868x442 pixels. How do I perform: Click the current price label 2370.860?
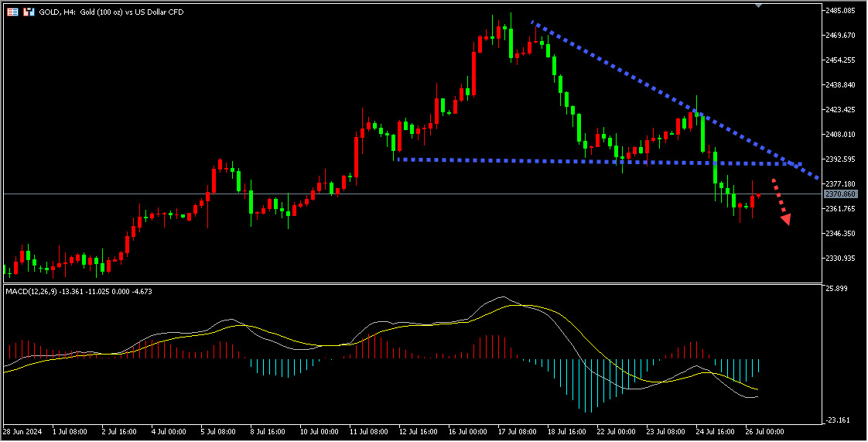(839, 194)
